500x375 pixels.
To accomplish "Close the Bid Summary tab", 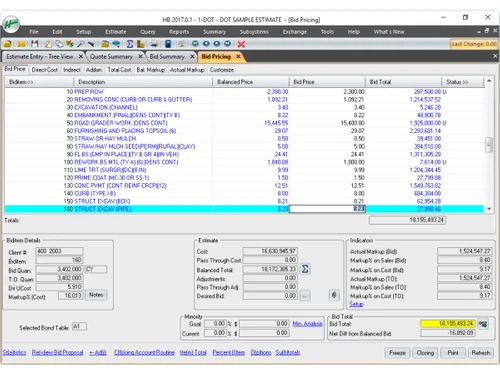I will click(x=192, y=57).
